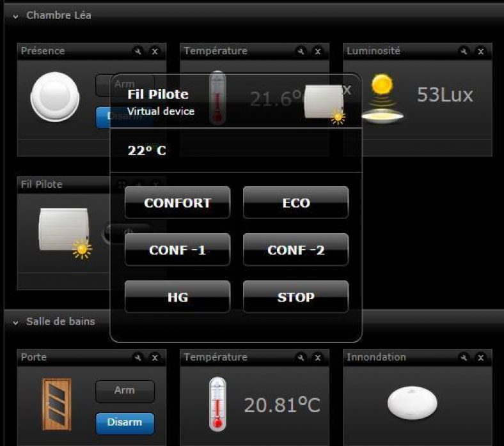
Task: Switch heater to ECO mode
Action: pos(296,203)
